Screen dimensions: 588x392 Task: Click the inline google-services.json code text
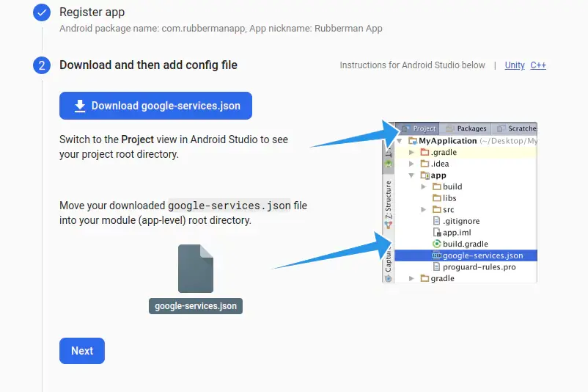click(229, 206)
